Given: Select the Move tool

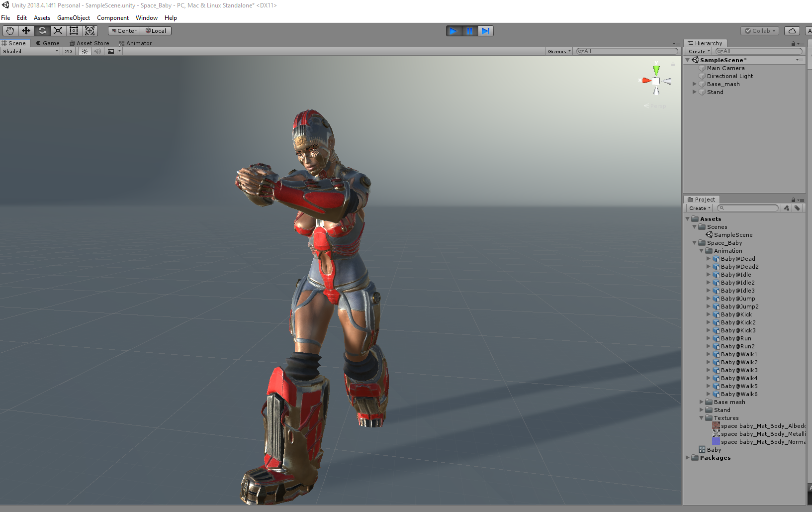Looking at the screenshot, I should (x=26, y=31).
